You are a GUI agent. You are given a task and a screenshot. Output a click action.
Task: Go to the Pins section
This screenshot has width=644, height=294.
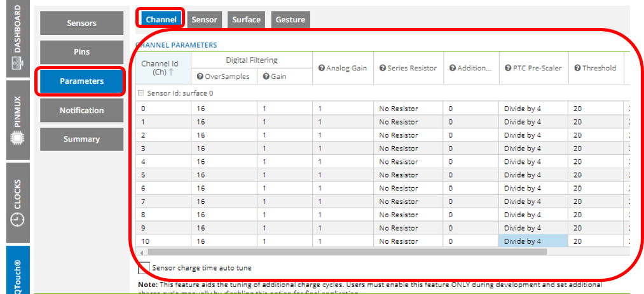[81, 52]
